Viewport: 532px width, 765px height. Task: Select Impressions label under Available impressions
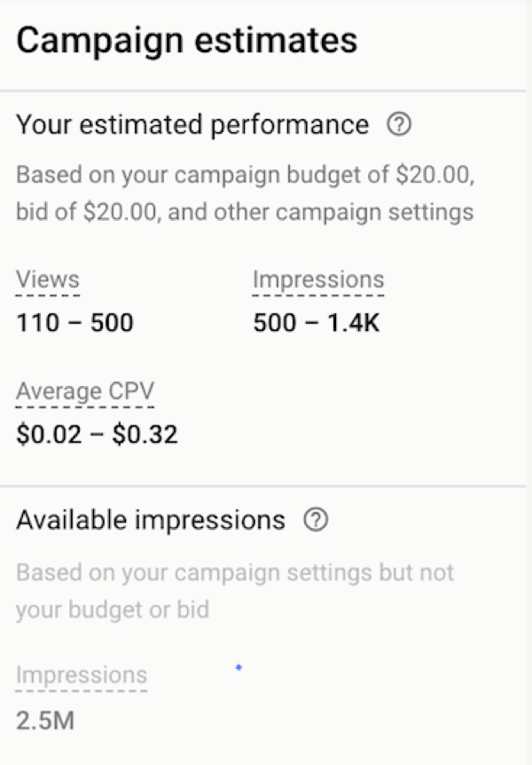82,675
